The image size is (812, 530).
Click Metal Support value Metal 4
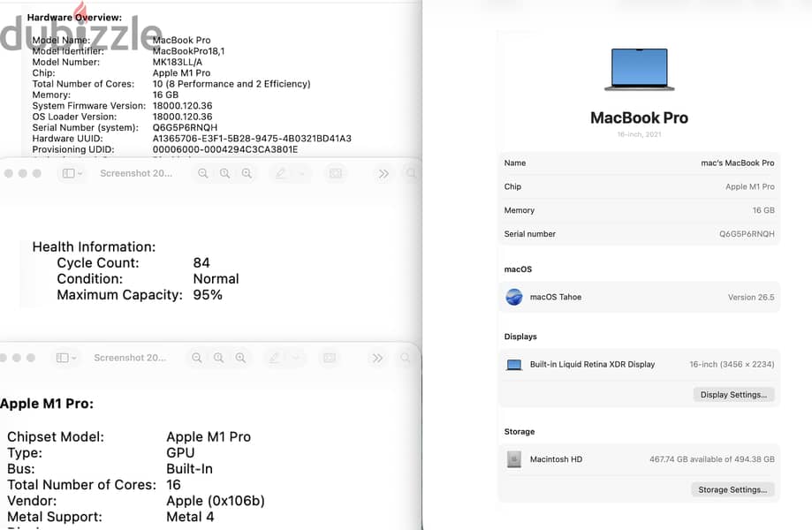[x=190, y=517]
